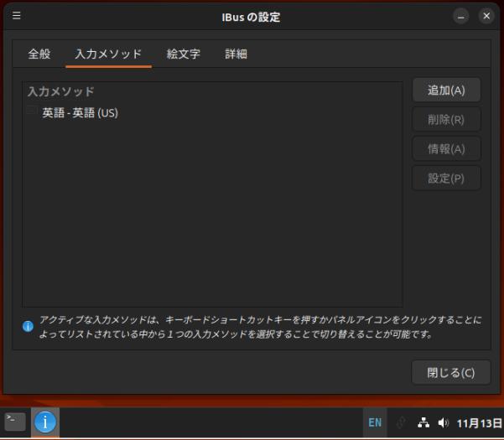
Task: Select the 入力メソッド tab
Action: tap(108, 54)
